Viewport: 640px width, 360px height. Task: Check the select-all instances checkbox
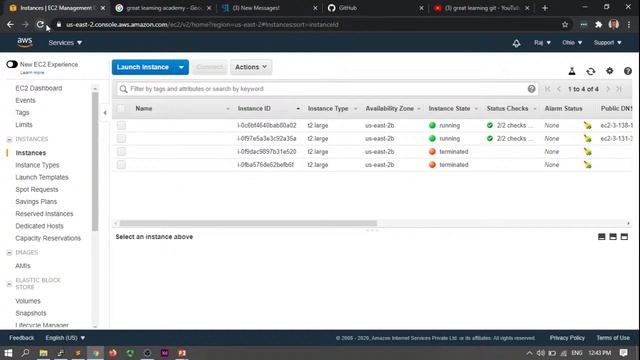pos(121,109)
